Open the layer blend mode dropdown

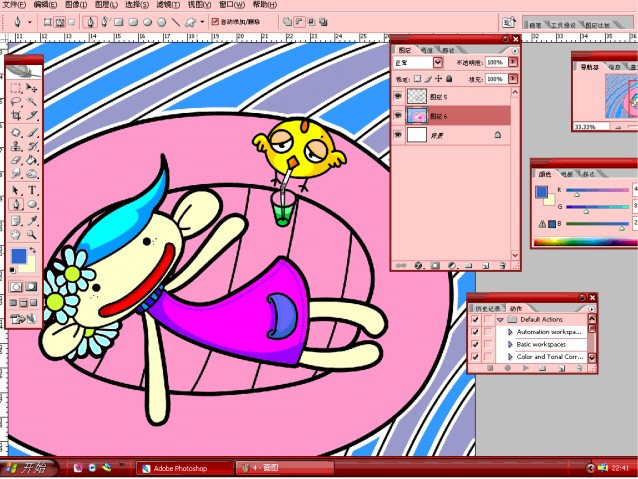438,62
